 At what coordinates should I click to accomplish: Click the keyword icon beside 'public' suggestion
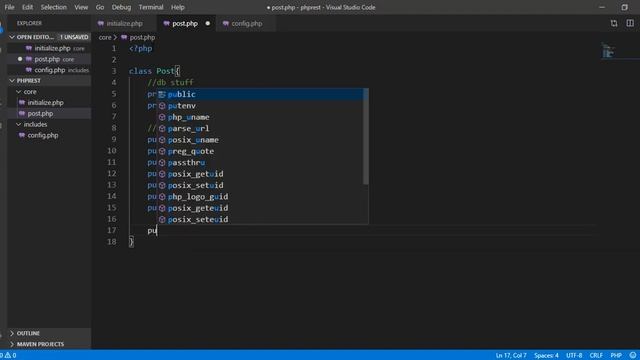(162, 95)
